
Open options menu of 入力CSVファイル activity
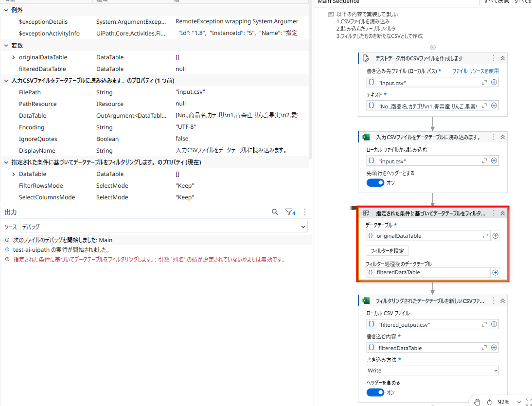point(493,137)
